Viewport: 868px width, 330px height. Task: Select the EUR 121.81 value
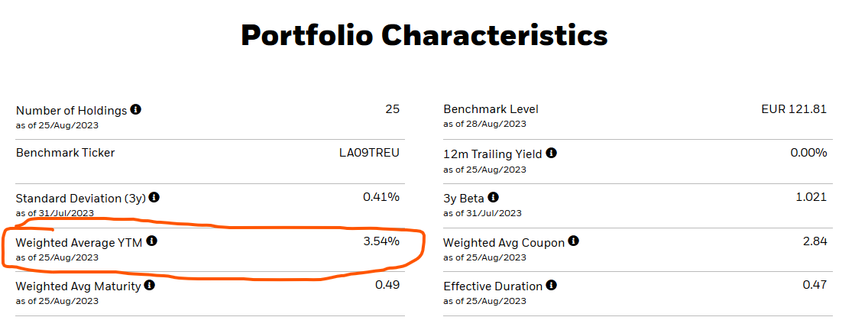click(794, 109)
